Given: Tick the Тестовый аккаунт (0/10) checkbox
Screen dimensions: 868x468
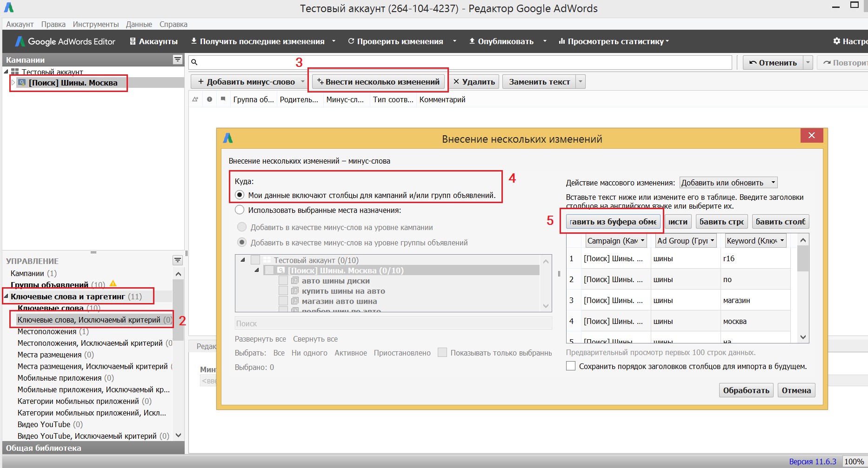Looking at the screenshot, I should 255,260.
